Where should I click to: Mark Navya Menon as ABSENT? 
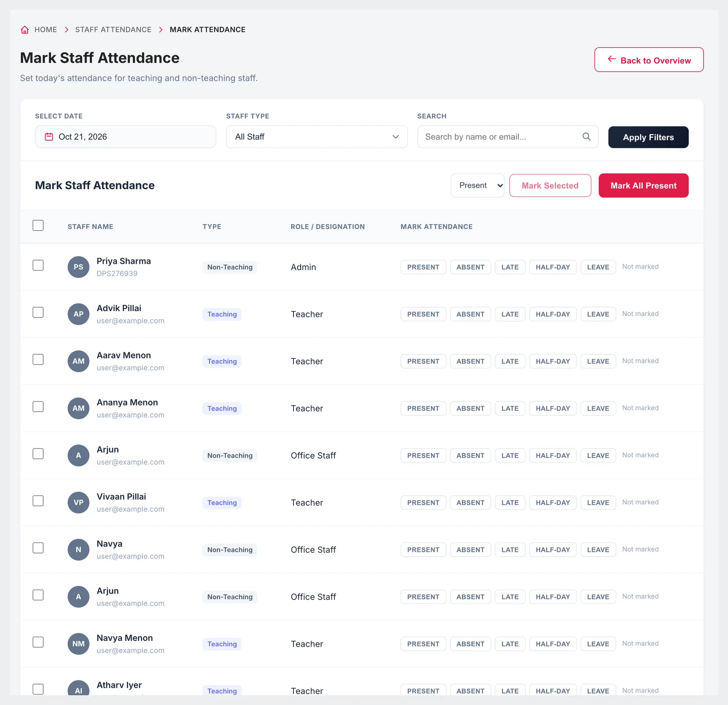click(x=470, y=644)
